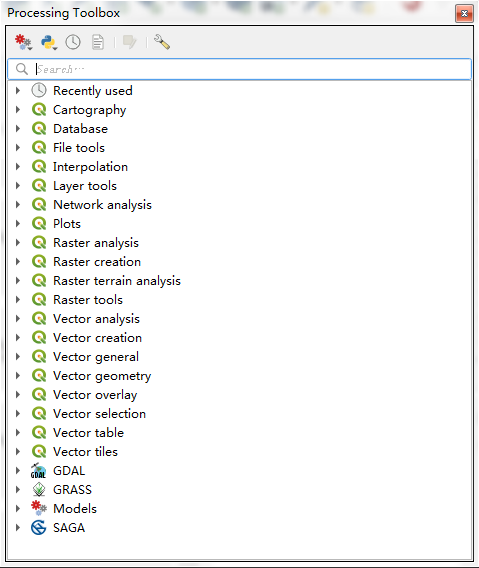Expand the Raster terrain analysis arrow
Viewport: 479px width, 568px height.
[18, 280]
